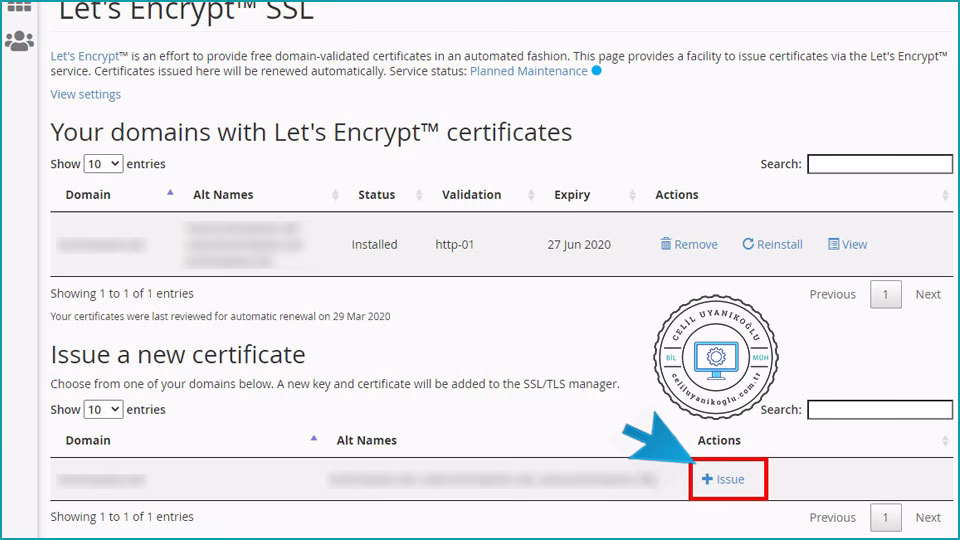This screenshot has width=960, height=540.
Task: Remove the installed certificate
Action: click(x=689, y=244)
